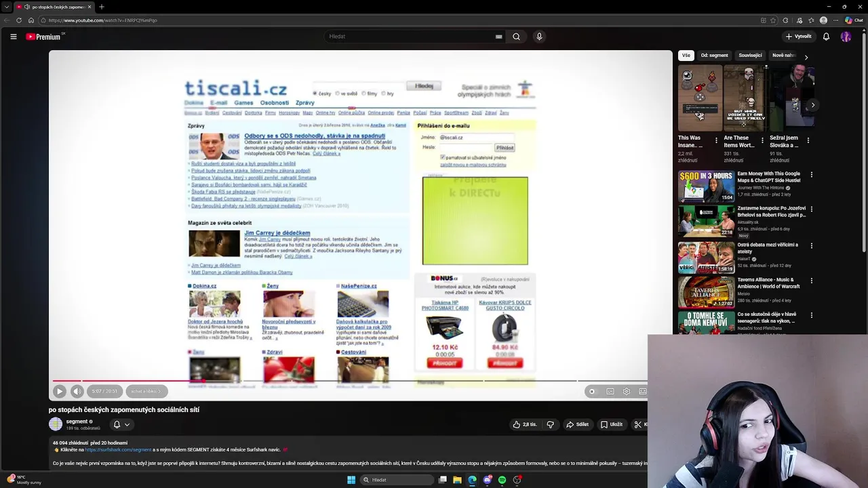Open a new browser tab

coord(101,7)
